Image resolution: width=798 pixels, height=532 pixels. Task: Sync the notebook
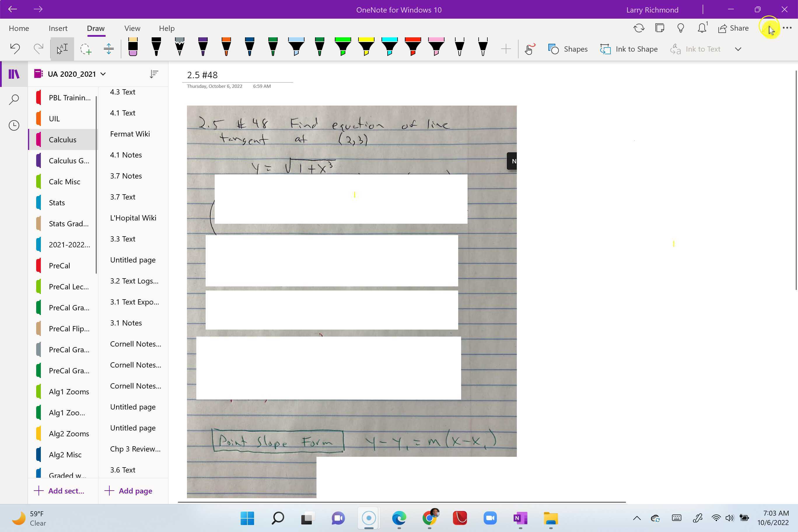click(638, 28)
